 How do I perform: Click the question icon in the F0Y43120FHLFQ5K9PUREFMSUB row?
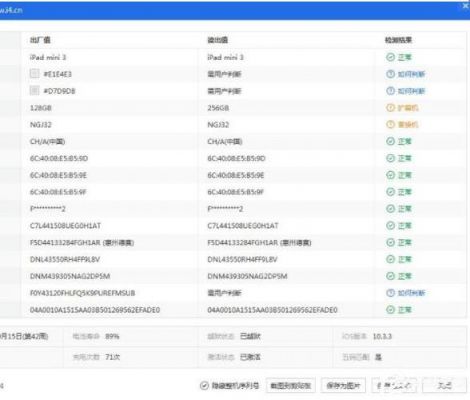point(390,293)
